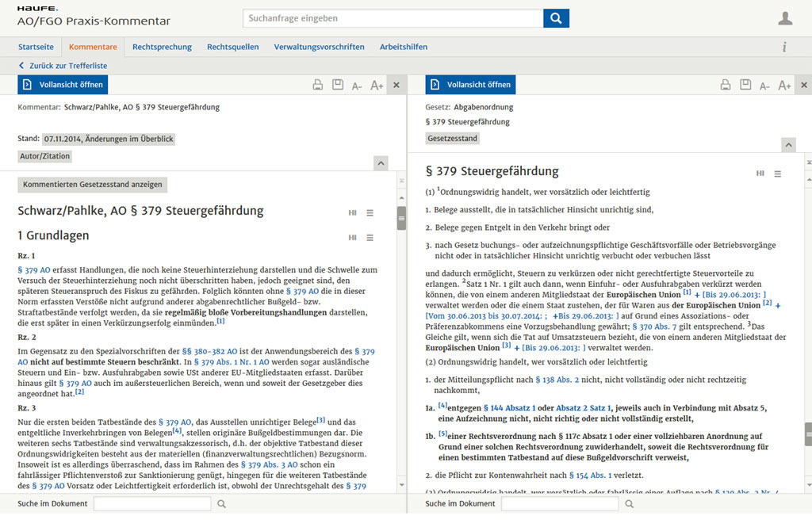Image resolution: width=812 pixels, height=531 pixels.
Task: Click HI icon beside § 379 Steuergefährdung heading
Action: (760, 174)
